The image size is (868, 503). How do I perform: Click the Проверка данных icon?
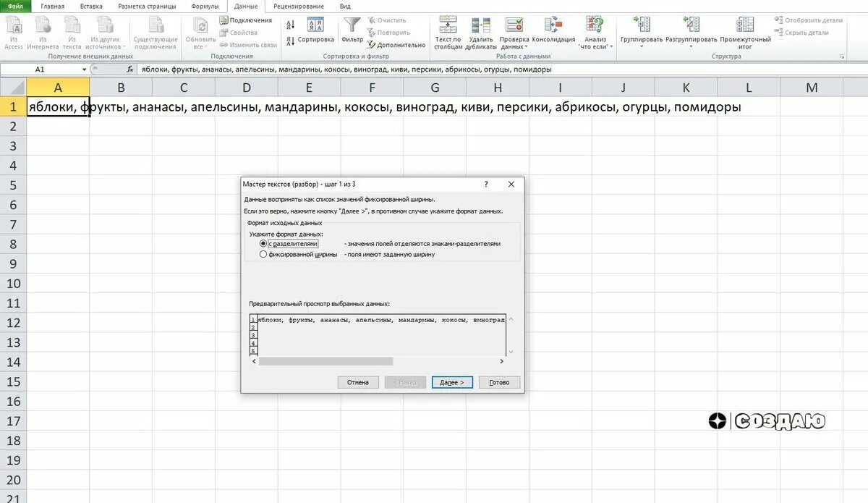514,26
